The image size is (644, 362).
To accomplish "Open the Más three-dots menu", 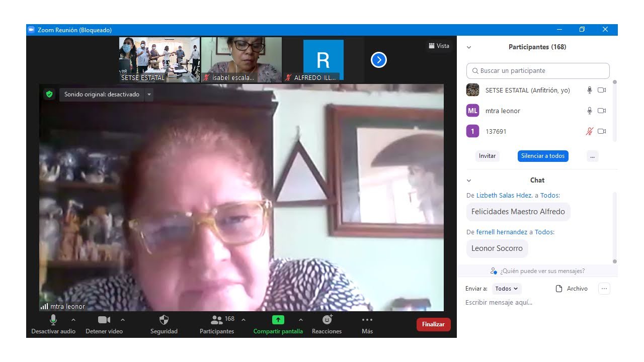I will point(367,324).
